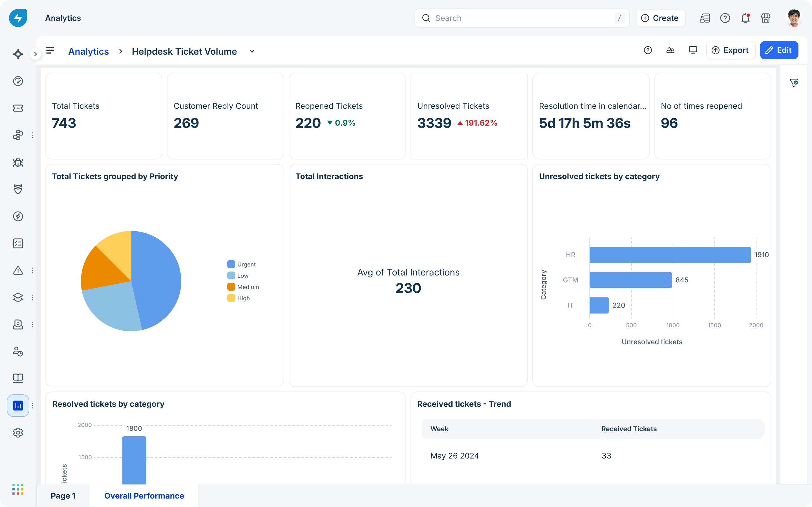
Task: Click the presentation mode monitor icon
Action: click(x=693, y=50)
